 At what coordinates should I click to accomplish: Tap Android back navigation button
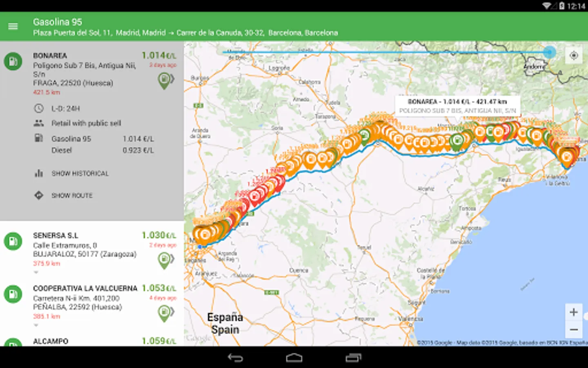tap(235, 358)
